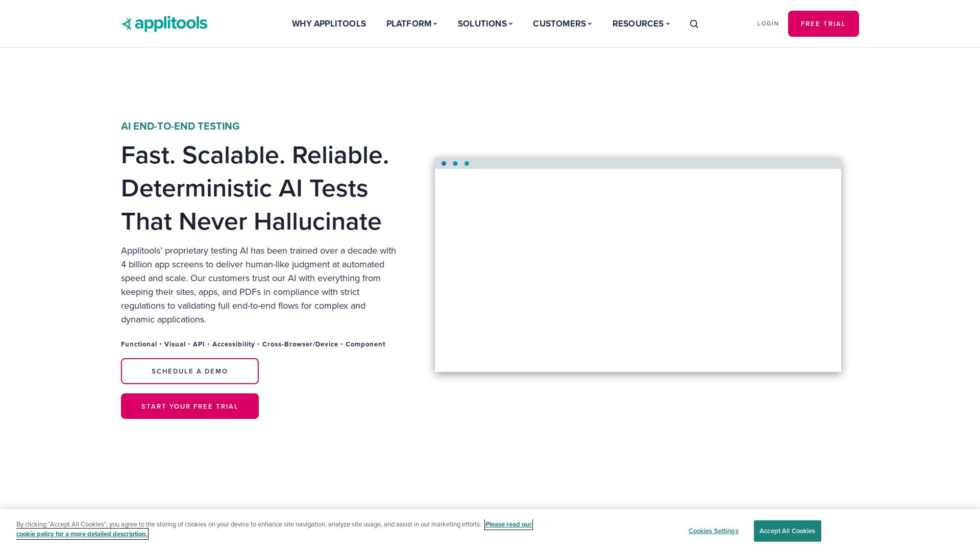Open the Solutions dropdown menu

click(484, 23)
